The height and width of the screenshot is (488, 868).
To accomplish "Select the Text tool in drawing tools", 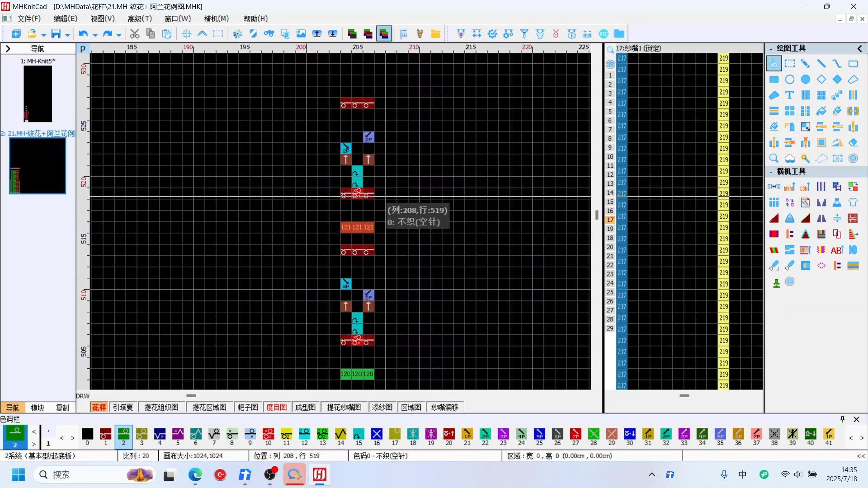I will (789, 95).
